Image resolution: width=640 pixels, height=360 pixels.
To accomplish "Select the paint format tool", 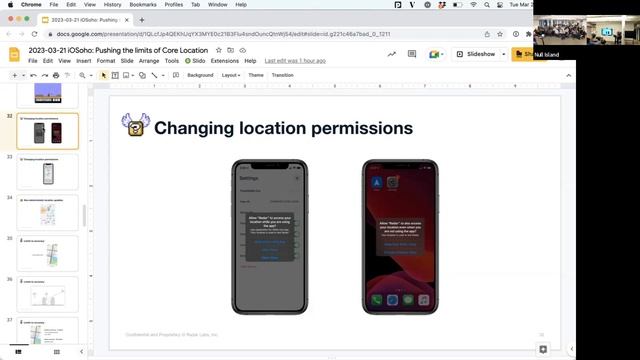I will [67, 75].
